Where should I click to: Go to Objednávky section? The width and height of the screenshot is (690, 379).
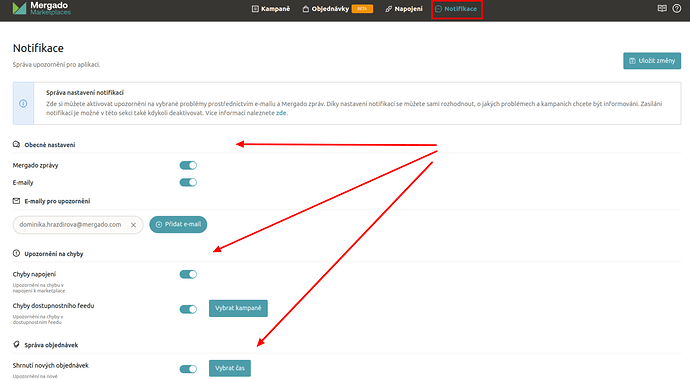click(x=338, y=9)
